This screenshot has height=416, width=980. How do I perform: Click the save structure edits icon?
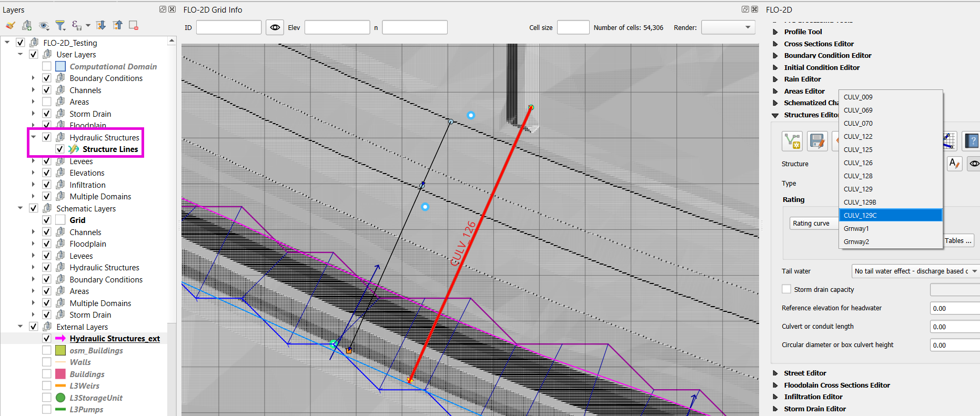pyautogui.click(x=816, y=141)
